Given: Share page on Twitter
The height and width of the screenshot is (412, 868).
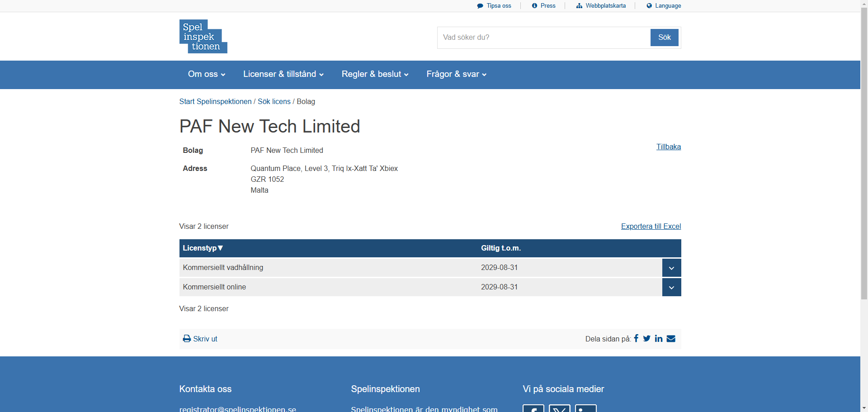Looking at the screenshot, I should point(647,338).
